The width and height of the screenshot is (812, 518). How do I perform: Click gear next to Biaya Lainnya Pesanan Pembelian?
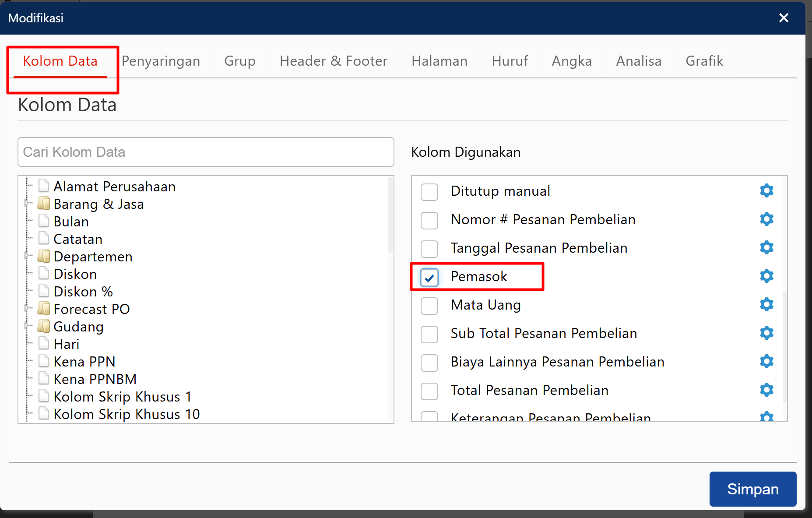[x=766, y=362]
